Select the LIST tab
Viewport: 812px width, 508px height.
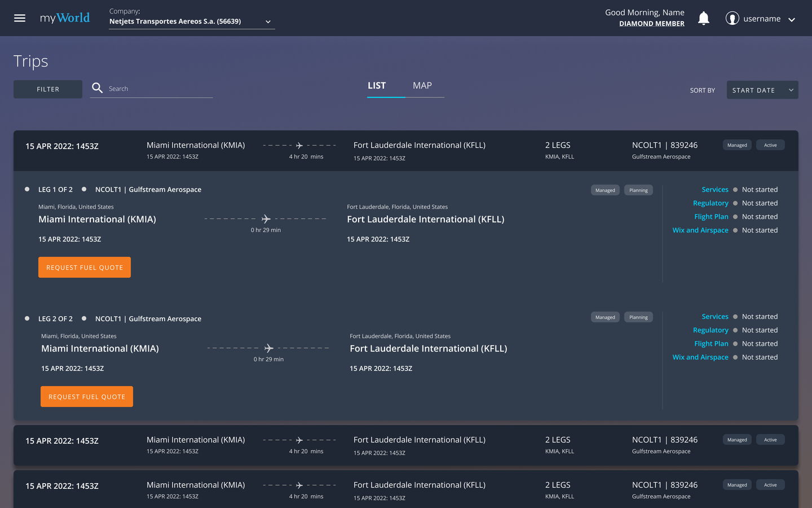tap(377, 86)
